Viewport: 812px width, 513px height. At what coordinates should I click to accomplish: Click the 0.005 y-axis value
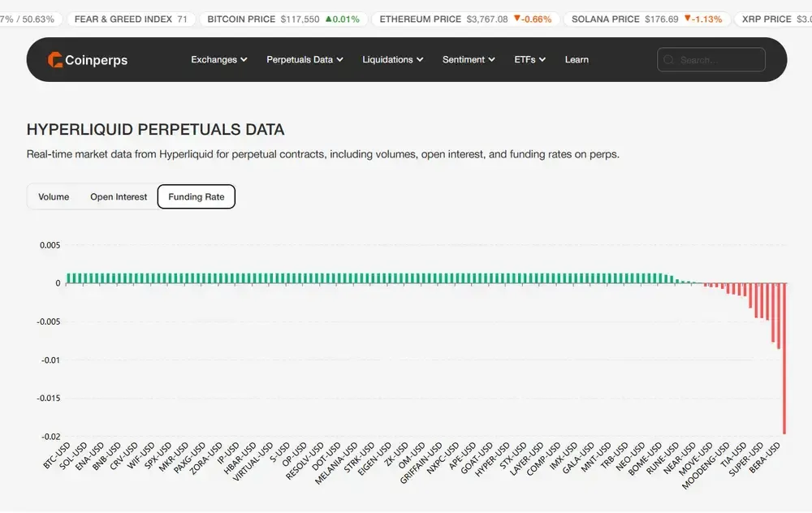click(50, 245)
